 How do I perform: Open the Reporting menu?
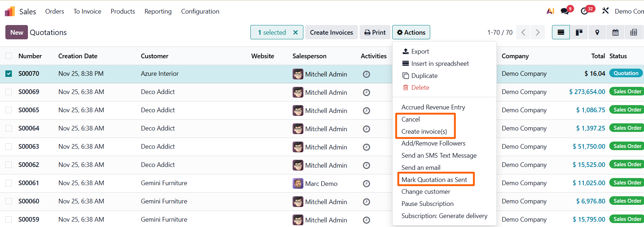pyautogui.click(x=158, y=11)
